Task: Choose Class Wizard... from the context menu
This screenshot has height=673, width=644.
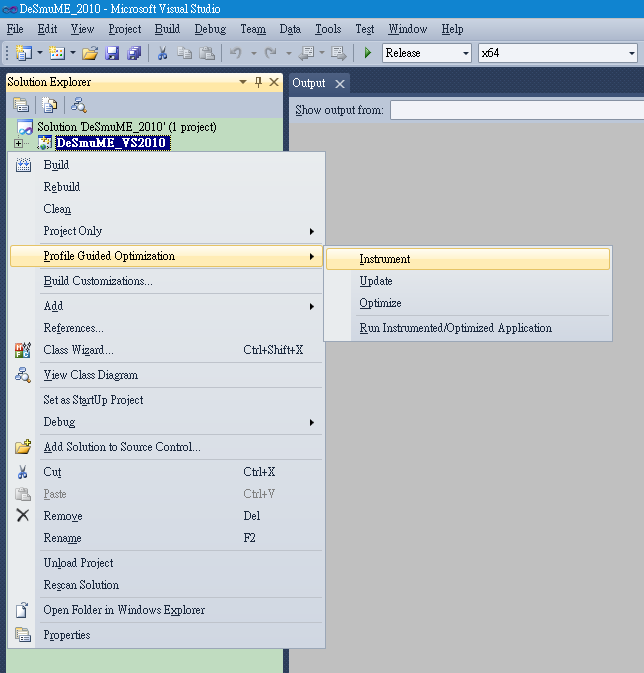Action: point(166,350)
